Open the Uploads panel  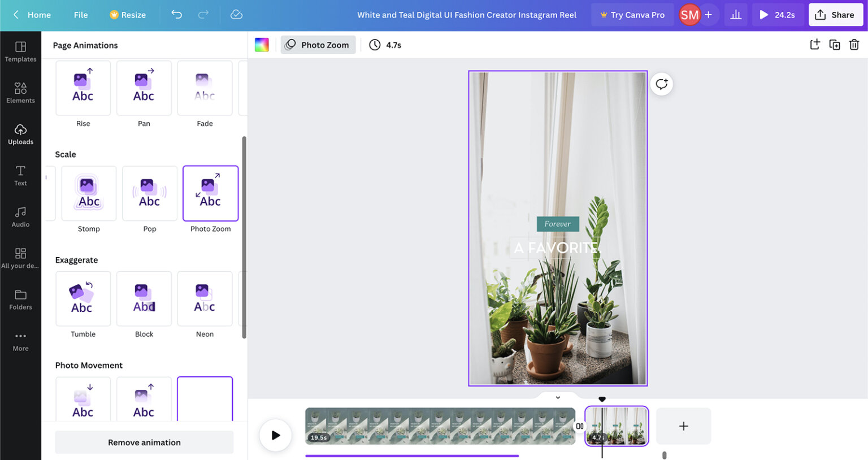point(20,133)
